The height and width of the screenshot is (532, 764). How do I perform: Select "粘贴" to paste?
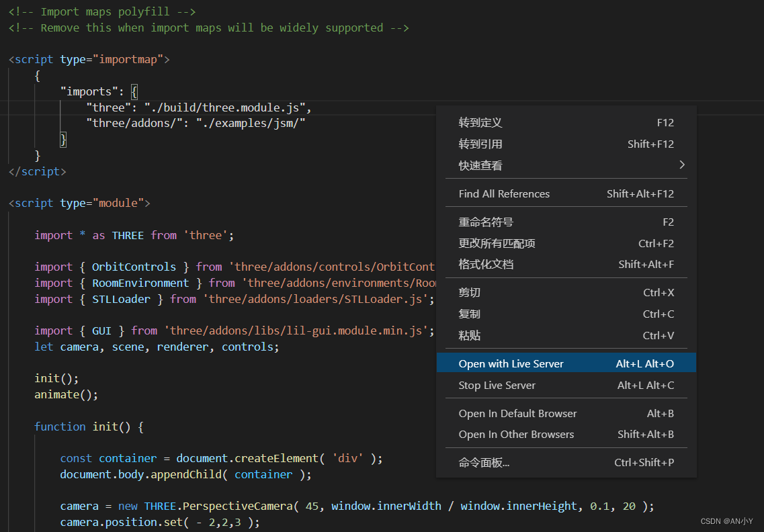pyautogui.click(x=469, y=335)
